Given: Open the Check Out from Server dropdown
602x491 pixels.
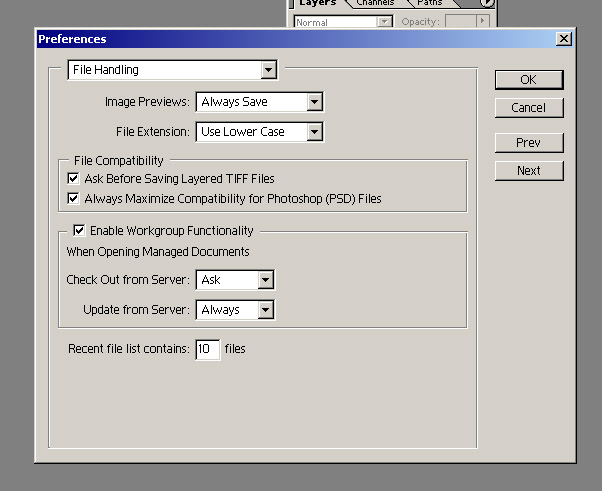Looking at the screenshot, I should coord(235,280).
